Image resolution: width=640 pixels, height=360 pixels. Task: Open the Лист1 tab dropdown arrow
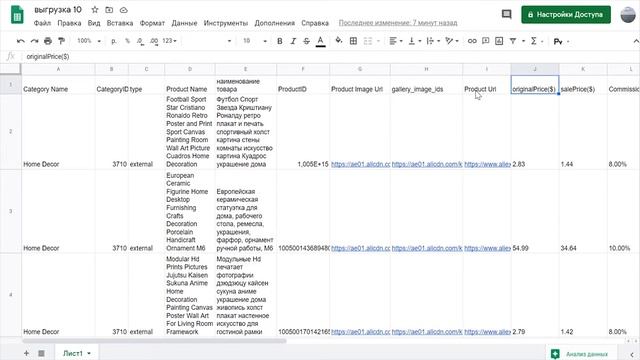(x=89, y=353)
